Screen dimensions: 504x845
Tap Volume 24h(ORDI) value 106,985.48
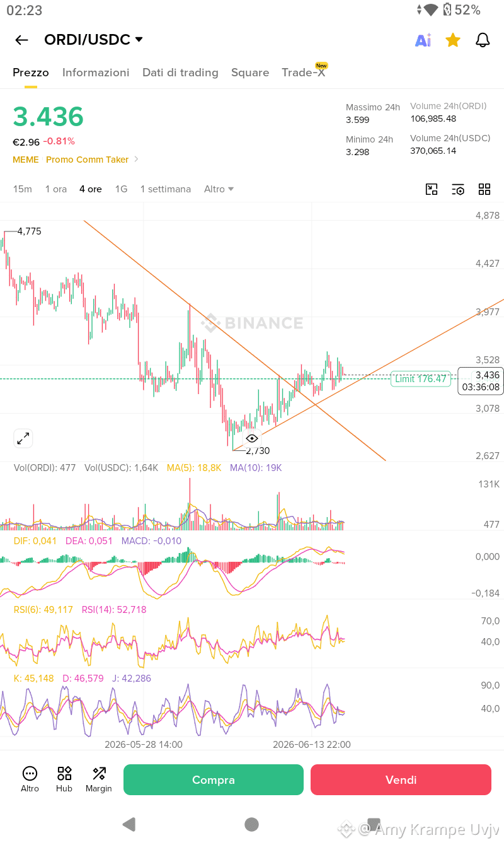pos(433,119)
